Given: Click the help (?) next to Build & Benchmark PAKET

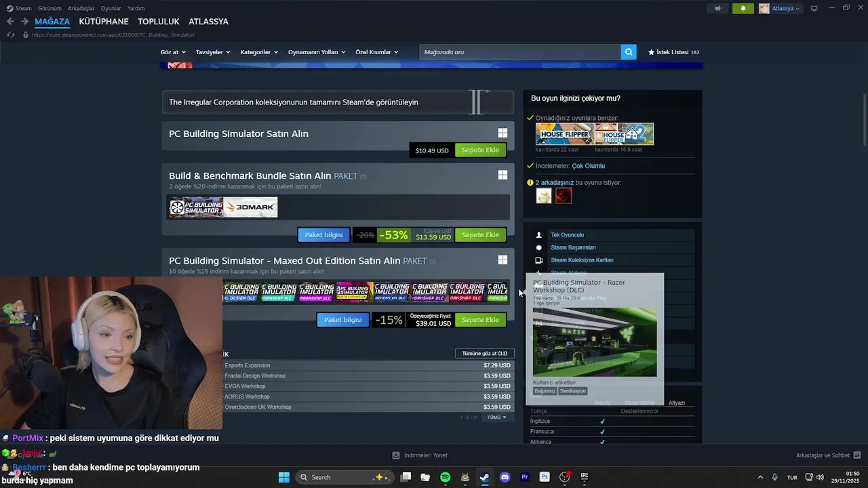Looking at the screenshot, I should click(x=363, y=177).
